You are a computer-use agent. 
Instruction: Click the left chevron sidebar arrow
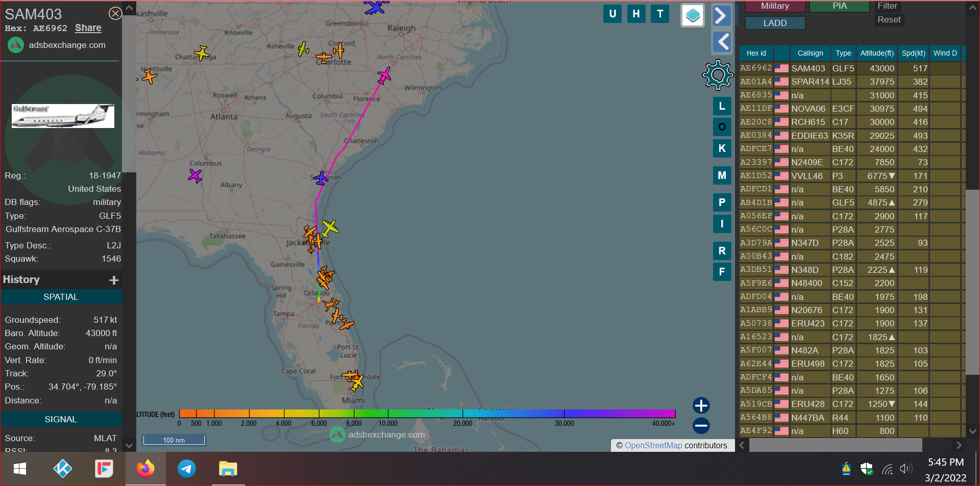[x=721, y=42]
